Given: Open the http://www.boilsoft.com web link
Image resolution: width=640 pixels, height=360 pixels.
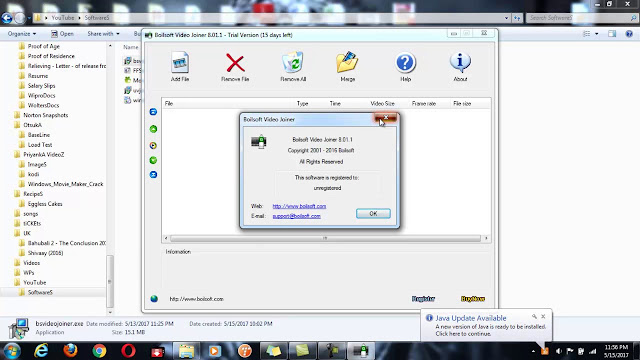Looking at the screenshot, I should tap(299, 206).
